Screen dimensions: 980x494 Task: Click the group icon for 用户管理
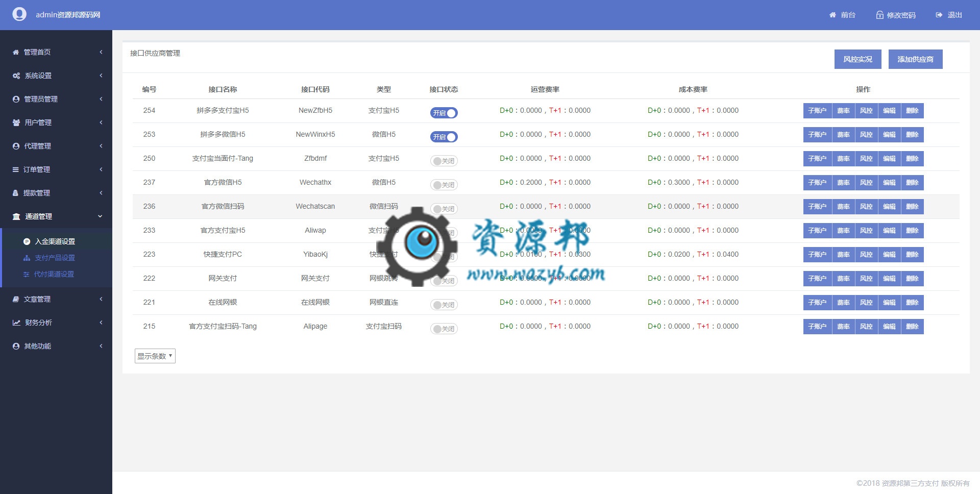(16, 122)
